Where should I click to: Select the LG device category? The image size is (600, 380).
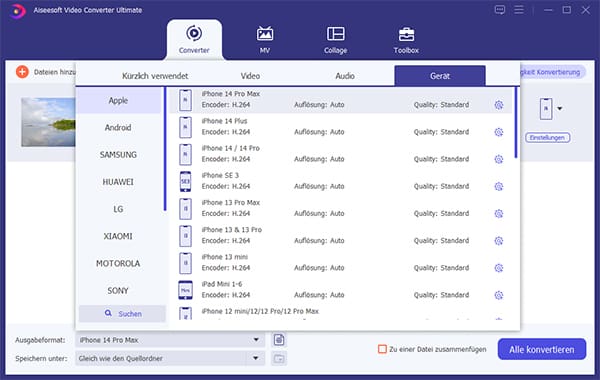[x=118, y=209]
